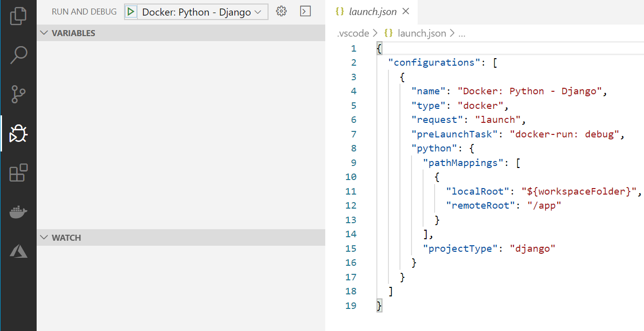Open the Azure extension view
The height and width of the screenshot is (331, 644).
(x=19, y=251)
